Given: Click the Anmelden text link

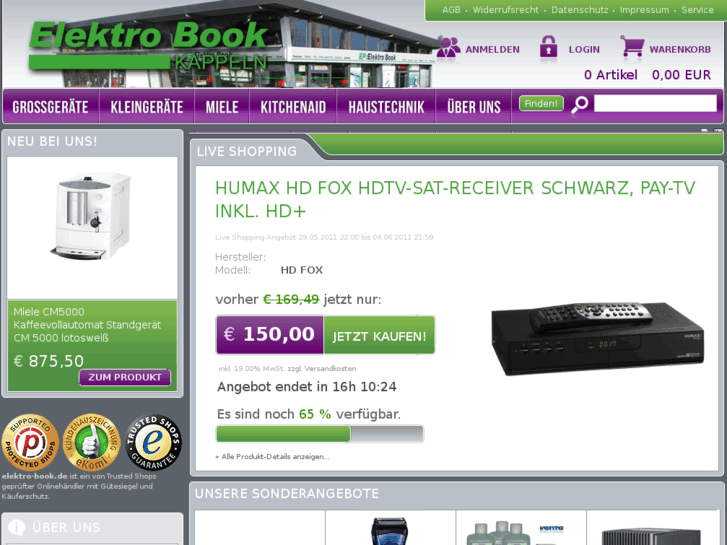Looking at the screenshot, I should tap(492, 50).
